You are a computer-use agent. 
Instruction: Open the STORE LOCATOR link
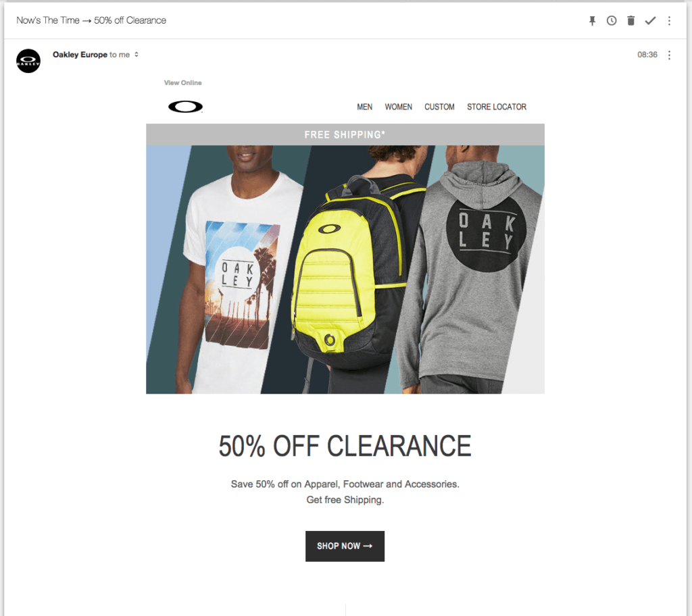[497, 107]
